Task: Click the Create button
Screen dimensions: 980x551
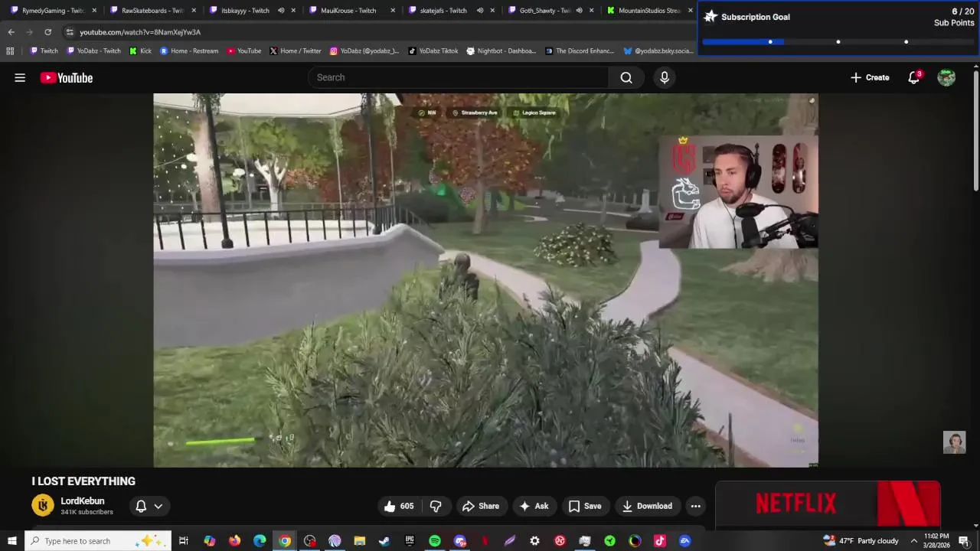Action: pyautogui.click(x=870, y=77)
